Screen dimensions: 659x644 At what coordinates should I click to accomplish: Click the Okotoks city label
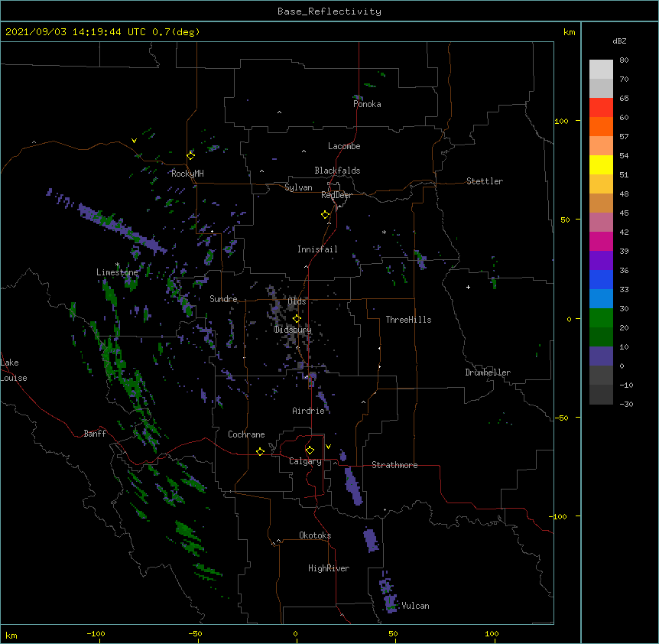[315, 535]
